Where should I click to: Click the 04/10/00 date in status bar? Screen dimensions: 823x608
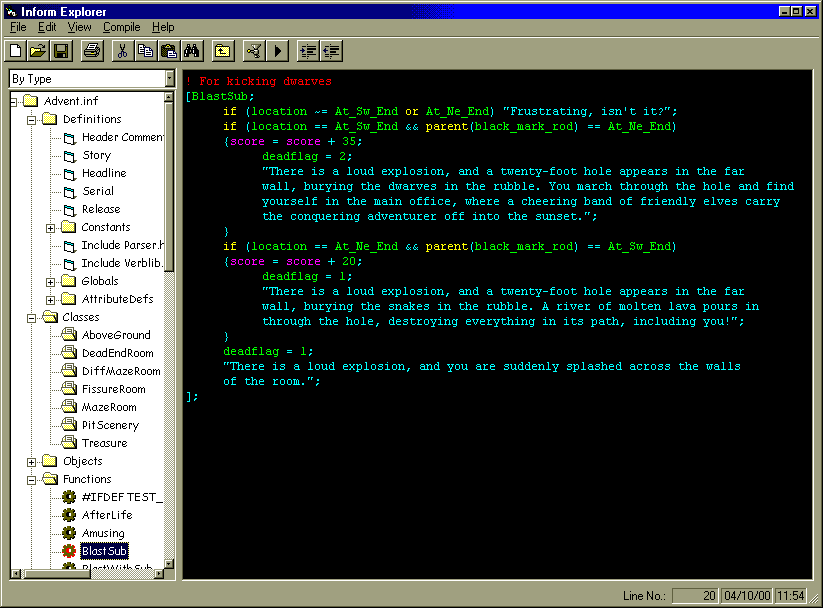747,596
